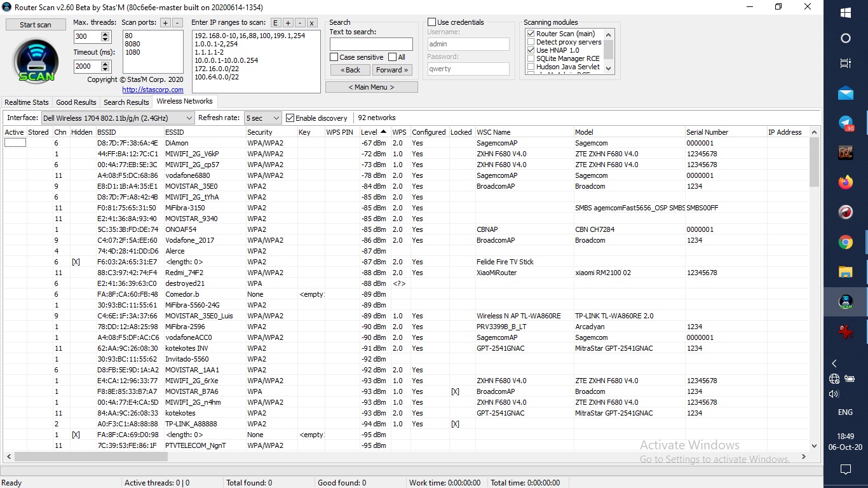The width and height of the screenshot is (868, 488).
Task: Click the Text to search input field
Action: 371,44
